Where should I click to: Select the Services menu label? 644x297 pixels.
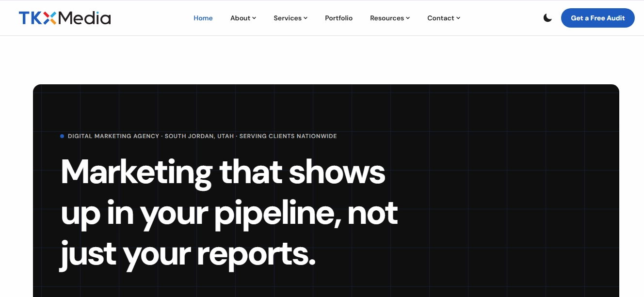tap(288, 18)
